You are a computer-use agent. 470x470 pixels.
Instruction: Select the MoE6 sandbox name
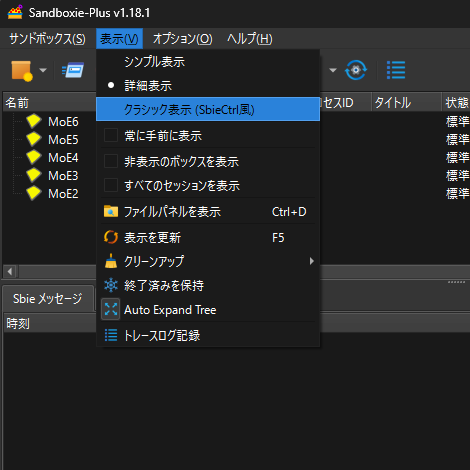pos(63,122)
